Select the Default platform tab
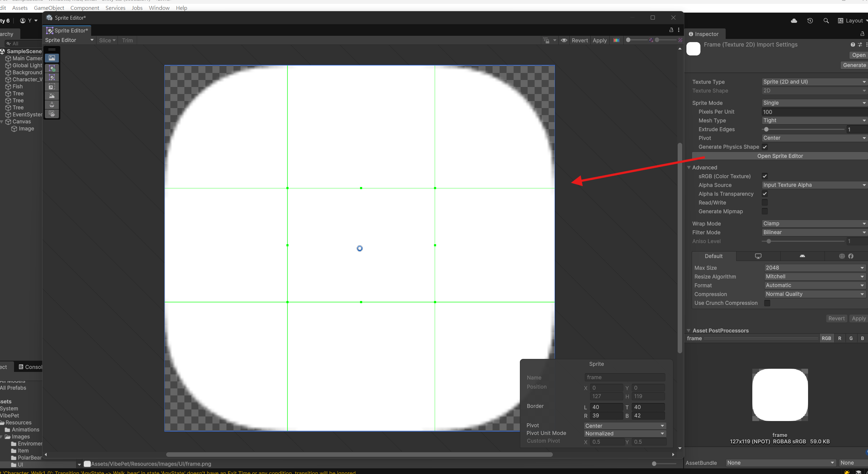Image resolution: width=868 pixels, height=474 pixels. [x=714, y=256]
